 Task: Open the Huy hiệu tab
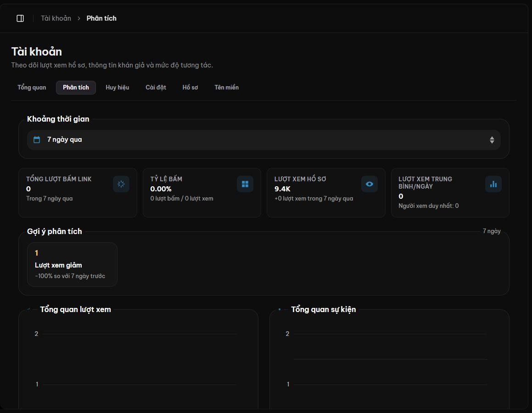(118, 88)
